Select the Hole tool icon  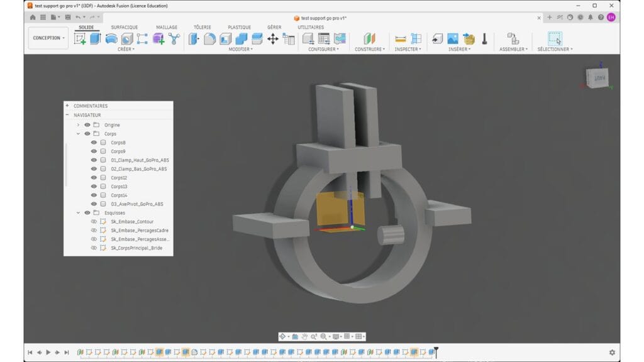click(x=127, y=38)
